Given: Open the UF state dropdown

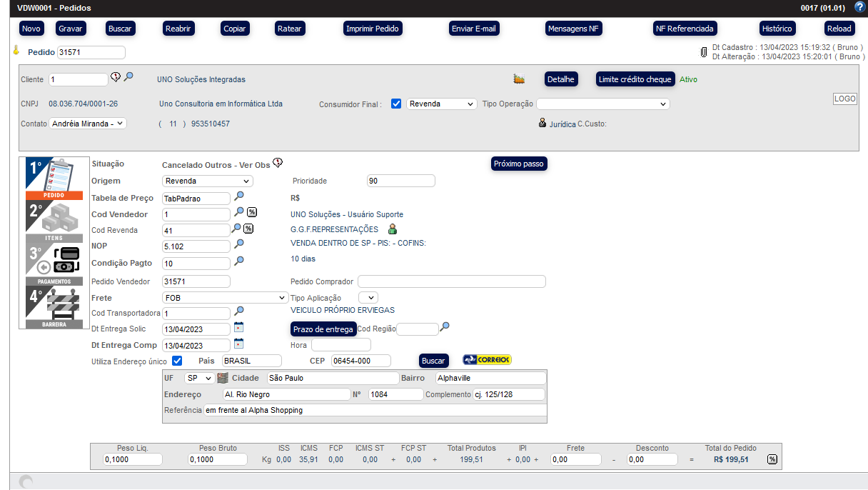Looking at the screenshot, I should point(199,378).
